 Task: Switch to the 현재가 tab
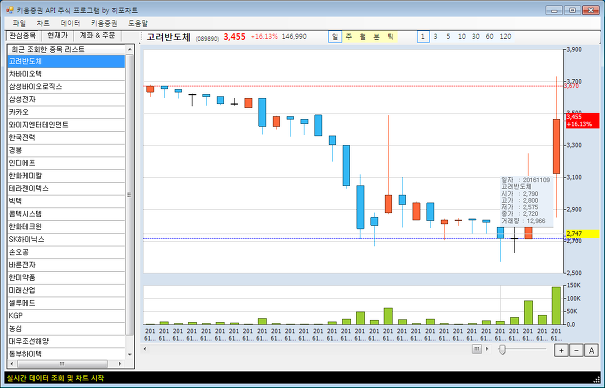click(x=57, y=35)
